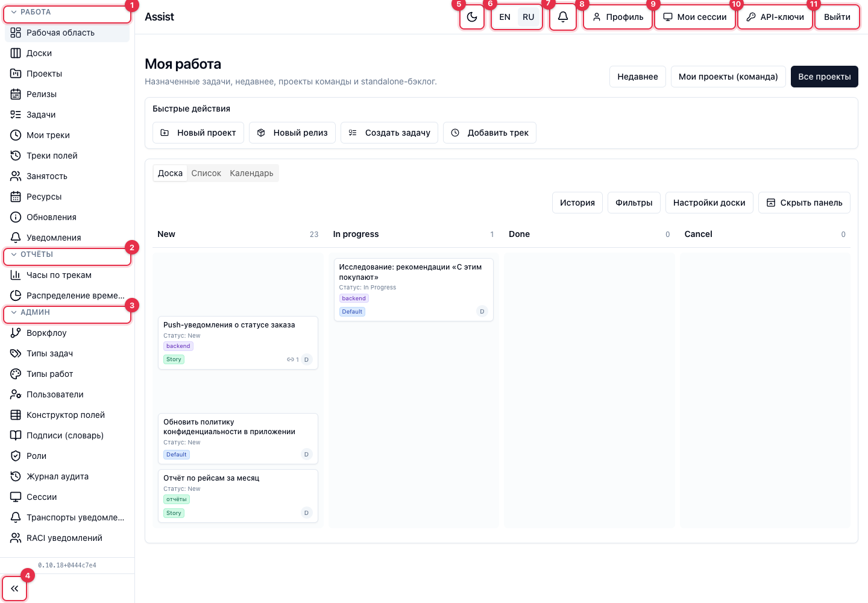Switch interface language to EN
868x603 pixels.
coord(505,17)
